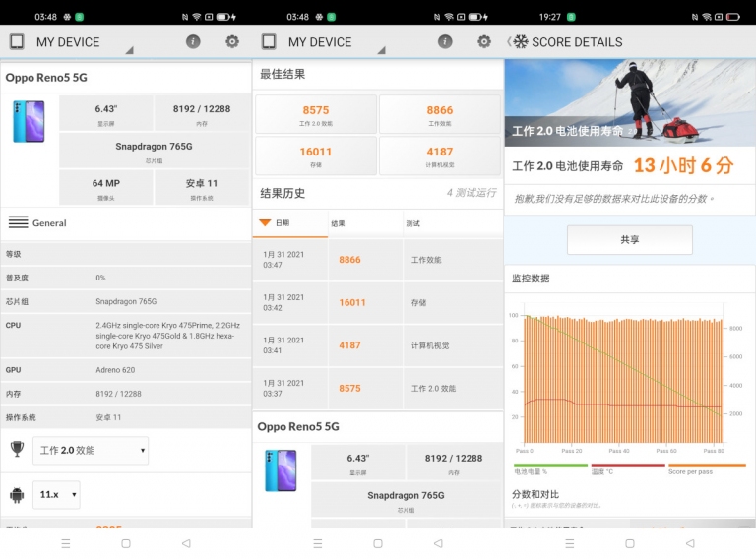Open history row with result 16011
Viewport: 756px width, 559px height.
tap(378, 303)
